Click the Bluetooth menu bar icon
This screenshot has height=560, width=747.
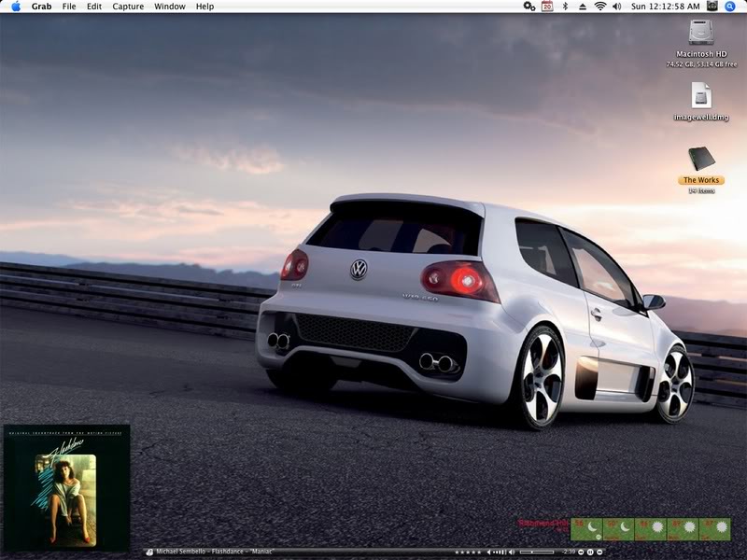tap(565, 7)
